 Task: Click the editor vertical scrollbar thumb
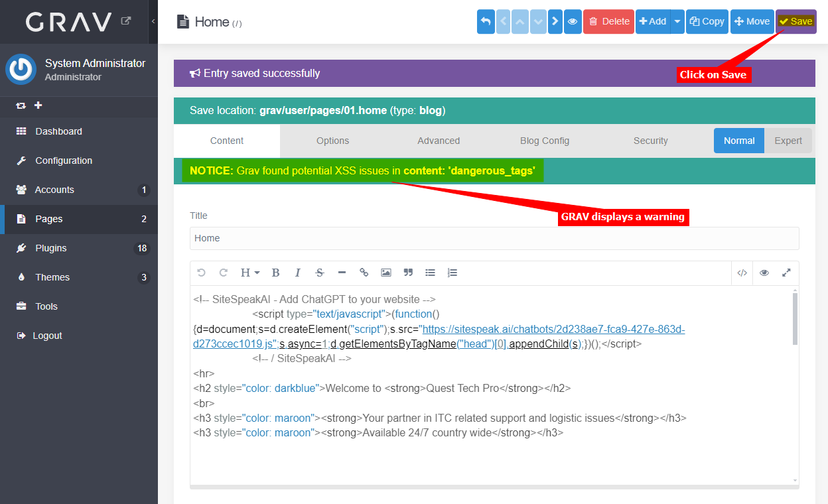[x=795, y=319]
